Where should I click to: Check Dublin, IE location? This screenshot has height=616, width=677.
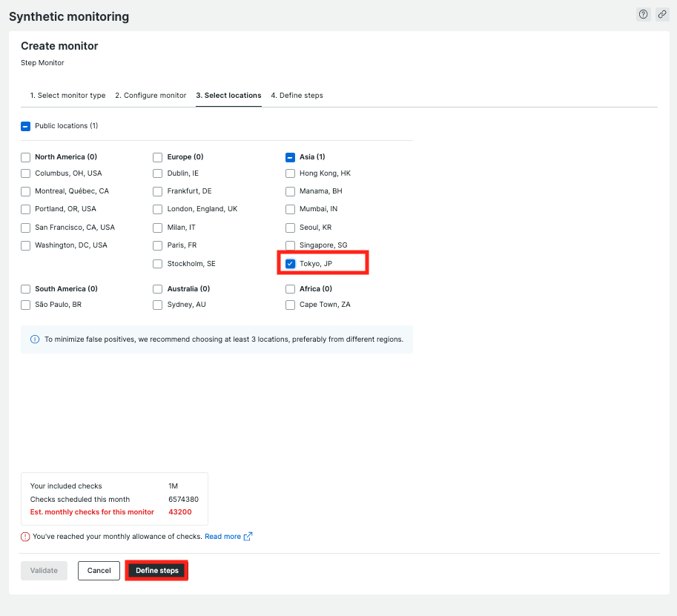pos(158,173)
